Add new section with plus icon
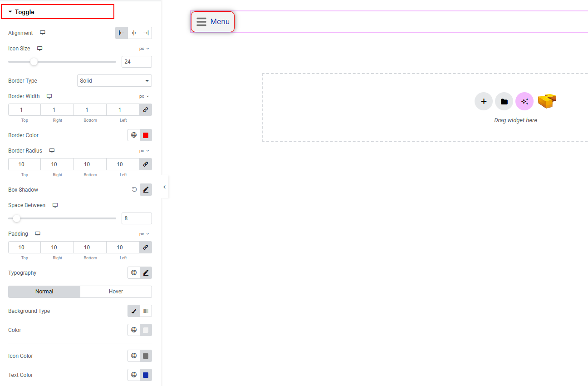The width and height of the screenshot is (588, 386). [484, 101]
